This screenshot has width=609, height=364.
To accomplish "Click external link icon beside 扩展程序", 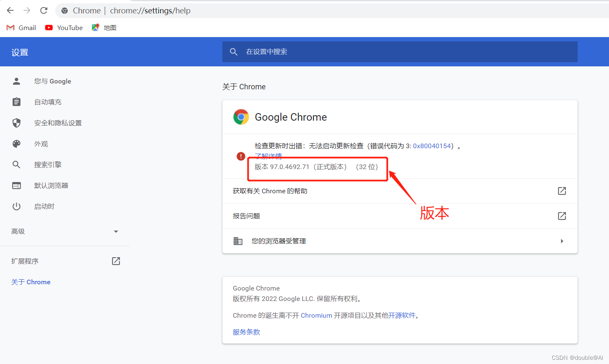I will coord(116,261).
